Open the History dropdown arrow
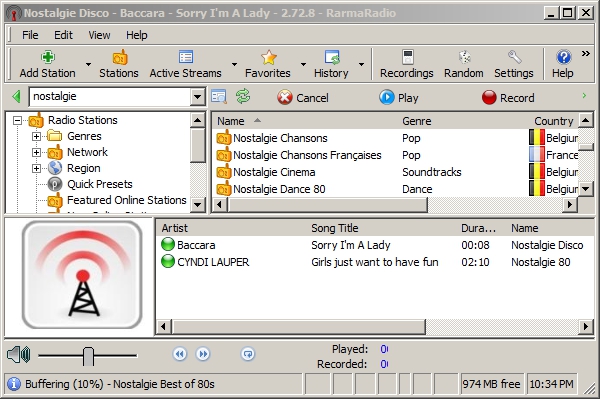 click(x=361, y=64)
